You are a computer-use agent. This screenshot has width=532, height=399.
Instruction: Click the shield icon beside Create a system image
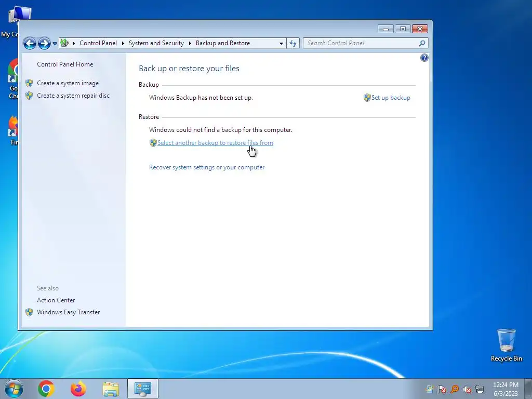29,83
